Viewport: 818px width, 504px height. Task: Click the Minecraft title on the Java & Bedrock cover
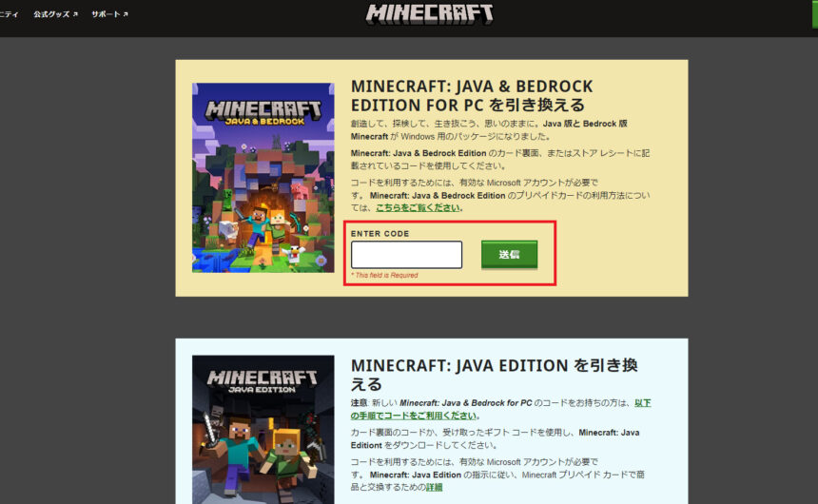click(263, 109)
